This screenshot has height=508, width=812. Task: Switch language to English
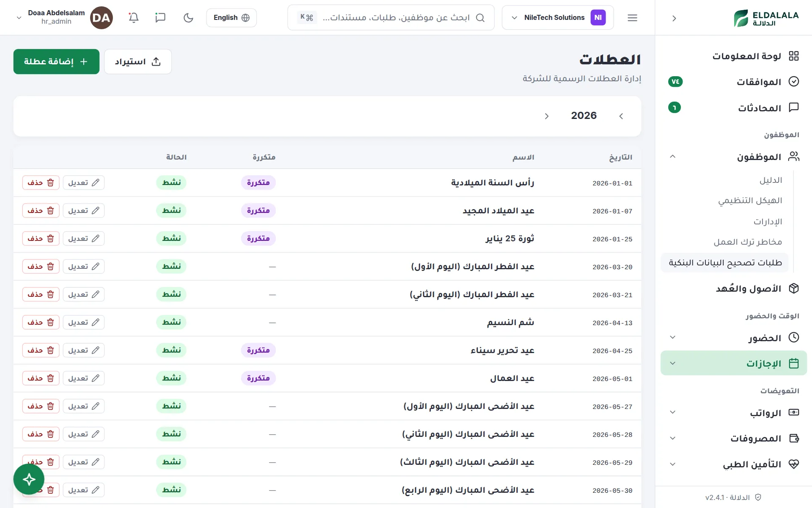point(231,18)
